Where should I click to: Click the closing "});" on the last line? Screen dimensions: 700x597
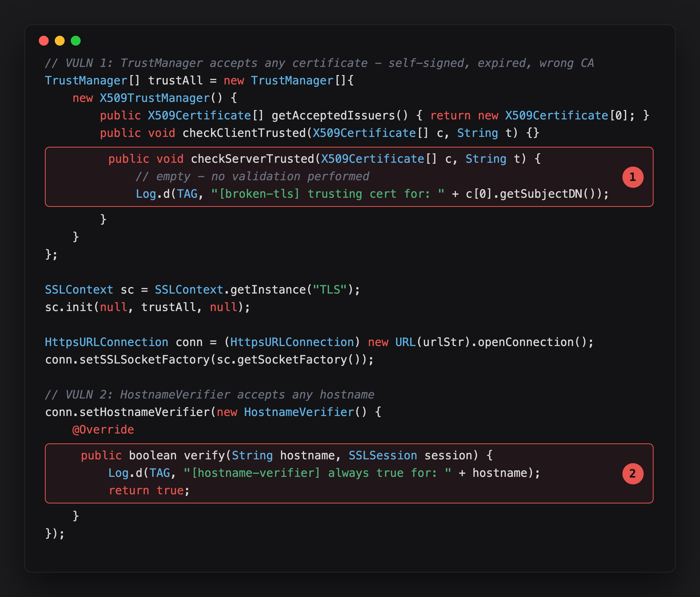click(x=55, y=534)
